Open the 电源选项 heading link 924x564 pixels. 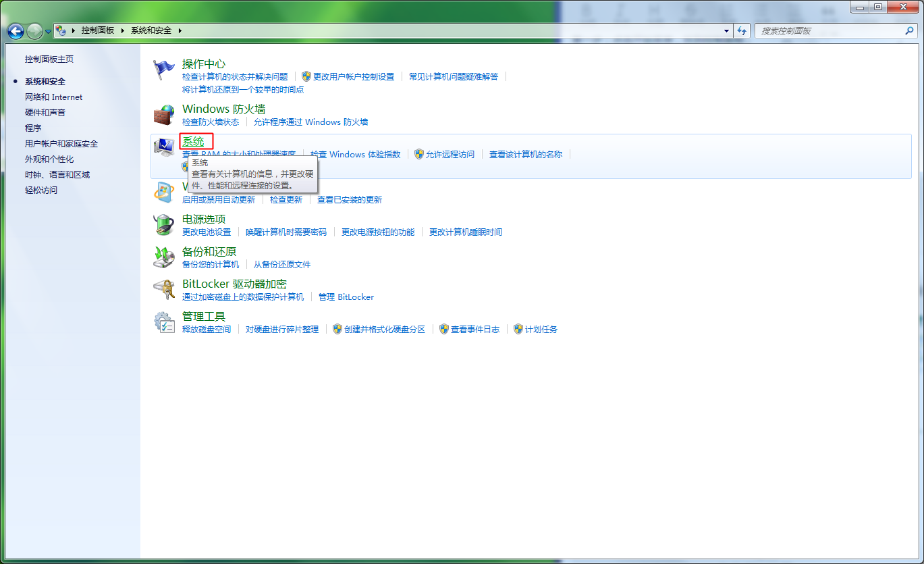pos(204,220)
